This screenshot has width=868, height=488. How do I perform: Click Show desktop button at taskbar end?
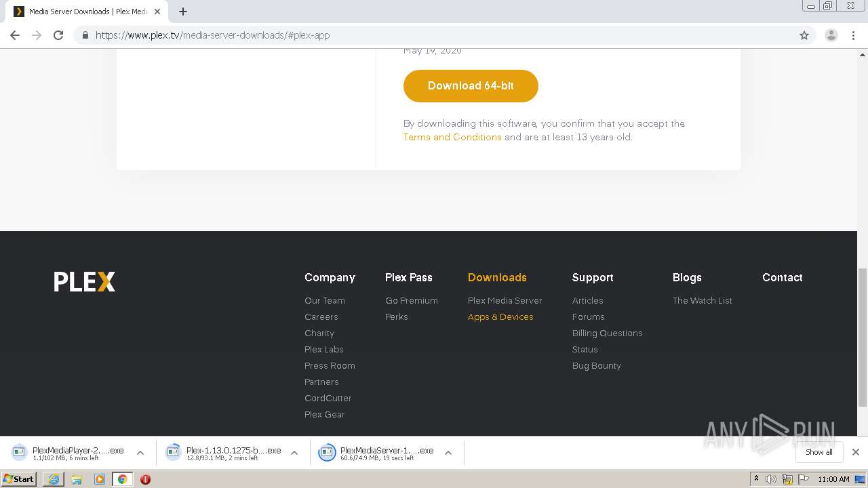coord(861,479)
